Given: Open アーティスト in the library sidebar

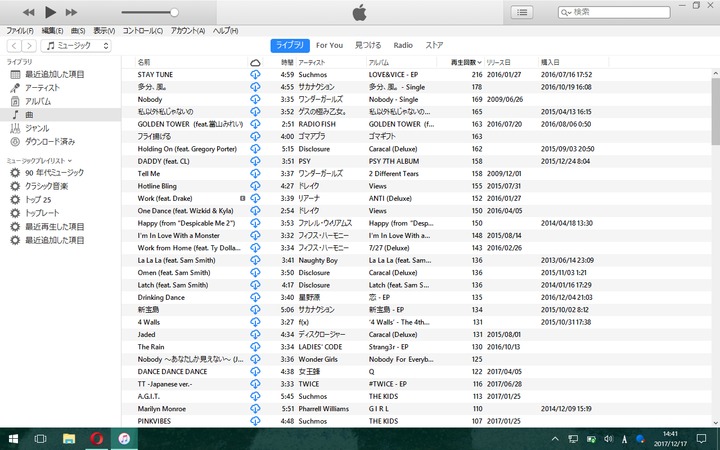Looking at the screenshot, I should point(42,88).
